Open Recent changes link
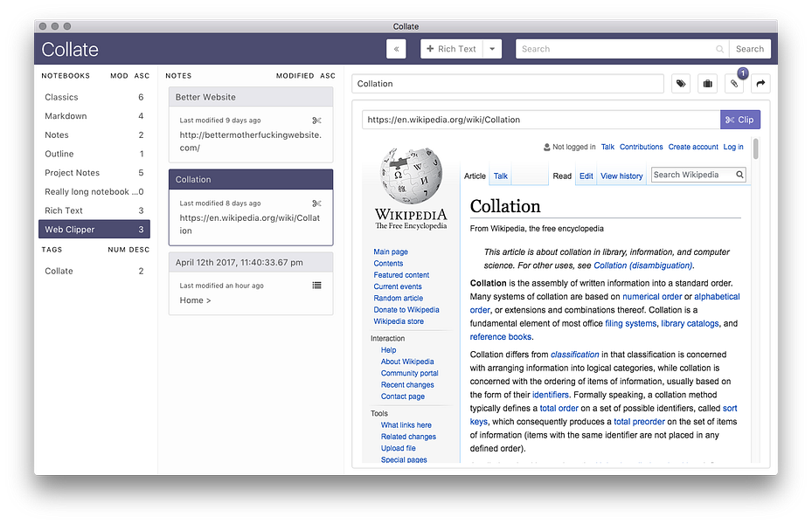 coord(407,384)
